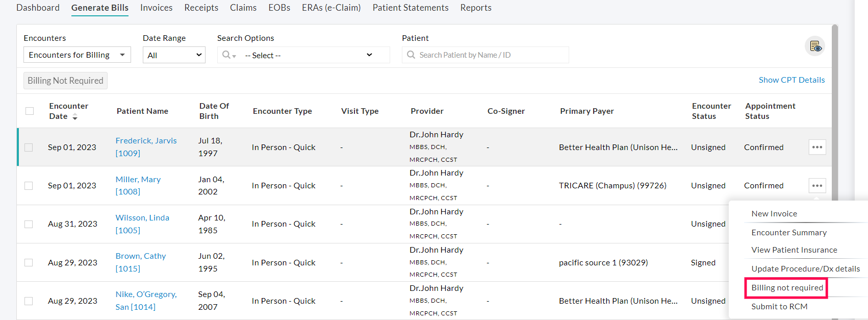The width and height of the screenshot is (868, 320).
Task: Open patient link Miller, Mary [1008]
Action: (138, 185)
